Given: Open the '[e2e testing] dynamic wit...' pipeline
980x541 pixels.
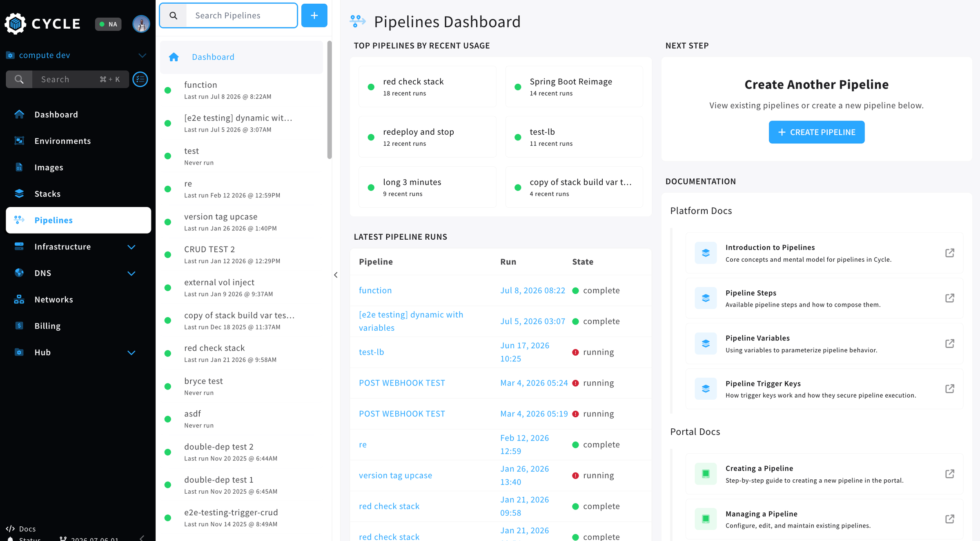Looking at the screenshot, I should [x=241, y=123].
